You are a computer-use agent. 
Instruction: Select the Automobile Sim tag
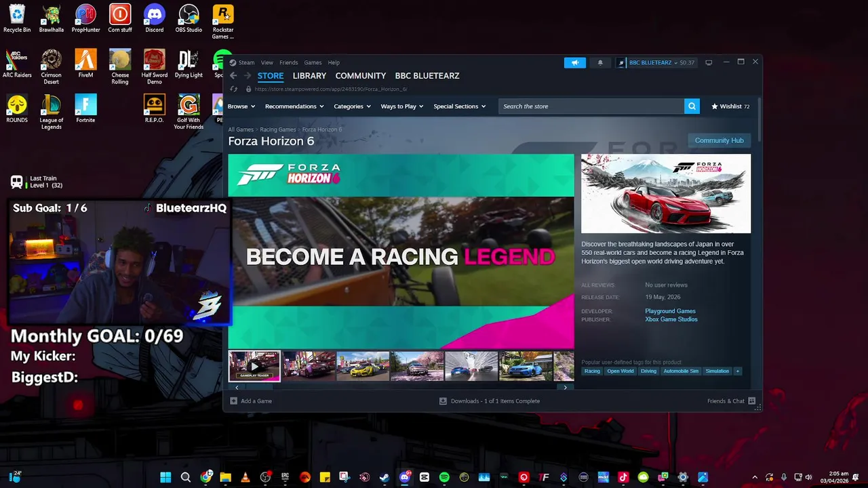coord(681,371)
